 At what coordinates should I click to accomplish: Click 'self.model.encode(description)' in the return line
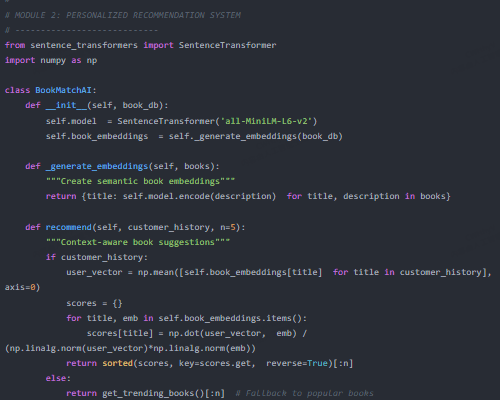point(199,196)
